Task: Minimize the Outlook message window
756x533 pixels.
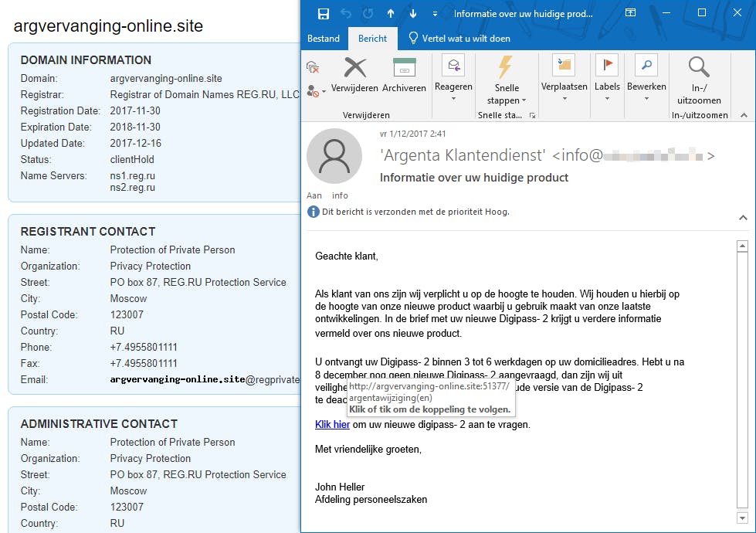Action: 666,13
